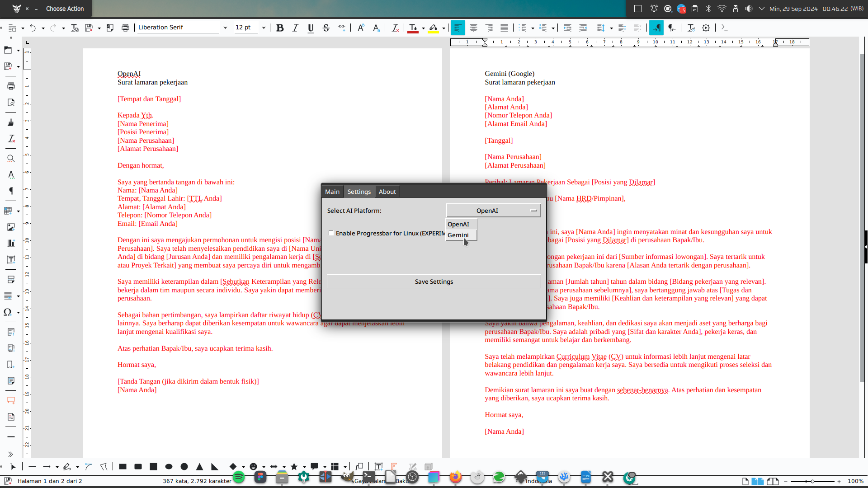The image size is (868, 488).
Task: Open Spotify from the taskbar
Action: point(239,477)
